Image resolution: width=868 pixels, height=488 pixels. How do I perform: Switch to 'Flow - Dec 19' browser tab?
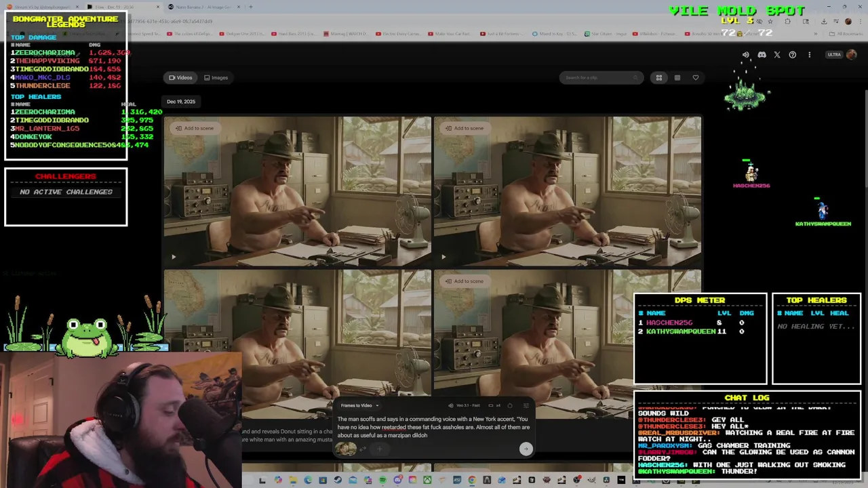(123, 7)
